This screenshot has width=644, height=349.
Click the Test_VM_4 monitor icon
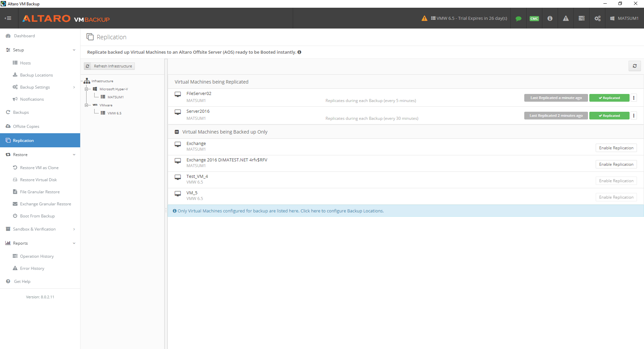pos(178,178)
